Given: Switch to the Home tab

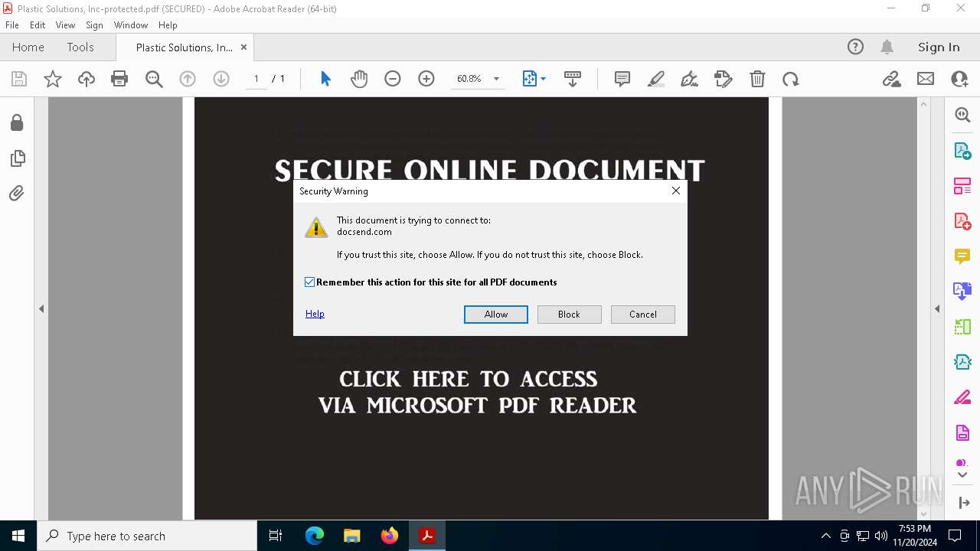Looking at the screenshot, I should click(28, 47).
